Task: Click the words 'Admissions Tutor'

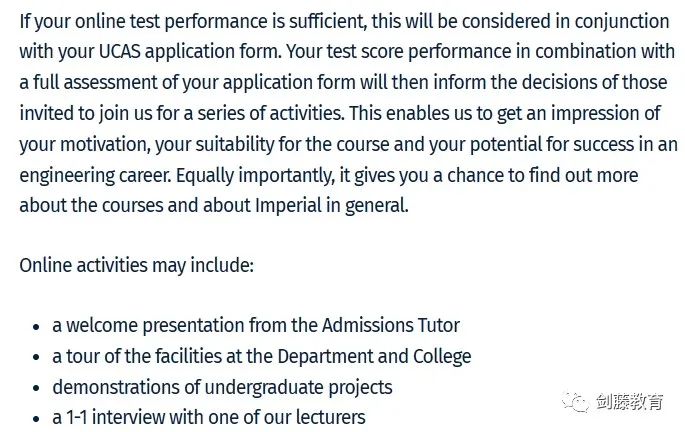Action: tap(391, 325)
